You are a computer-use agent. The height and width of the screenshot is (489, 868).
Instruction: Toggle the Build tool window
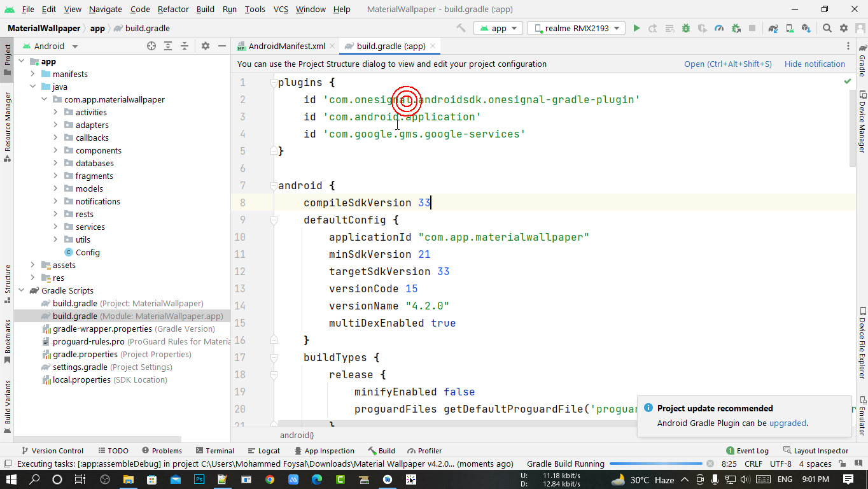pyautogui.click(x=382, y=450)
